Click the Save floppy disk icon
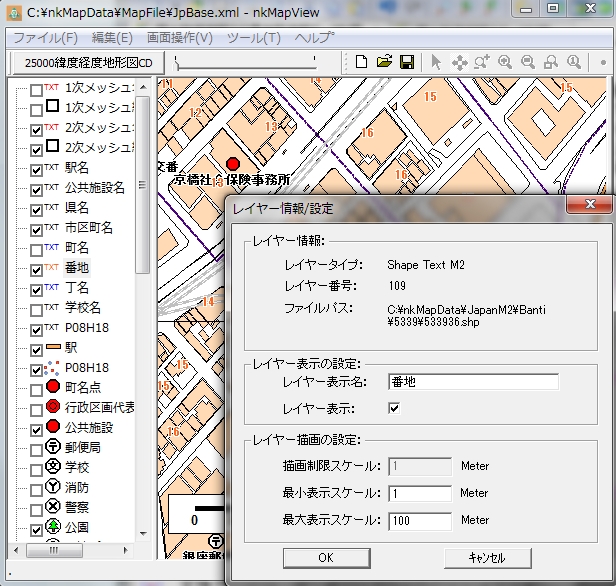The height and width of the screenshot is (586, 616). (407, 62)
